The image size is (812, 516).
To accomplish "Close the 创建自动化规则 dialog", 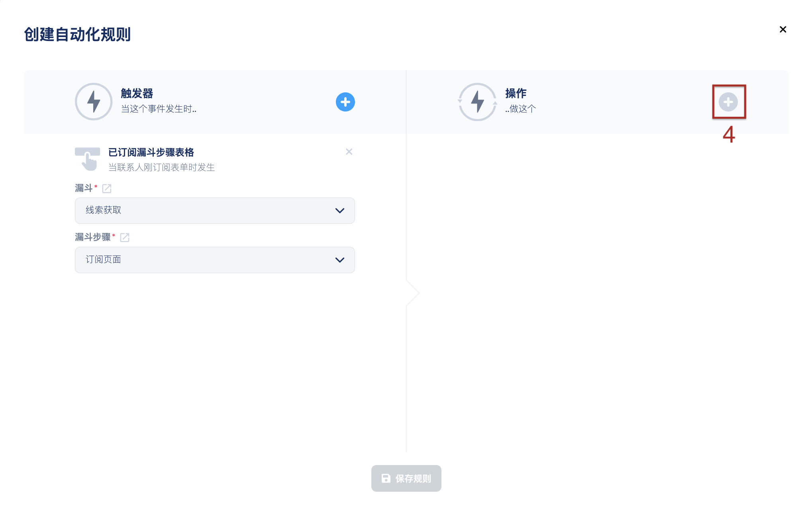I will [783, 29].
